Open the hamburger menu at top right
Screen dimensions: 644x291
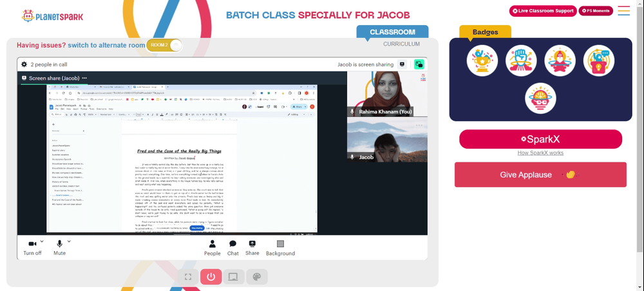[624, 11]
